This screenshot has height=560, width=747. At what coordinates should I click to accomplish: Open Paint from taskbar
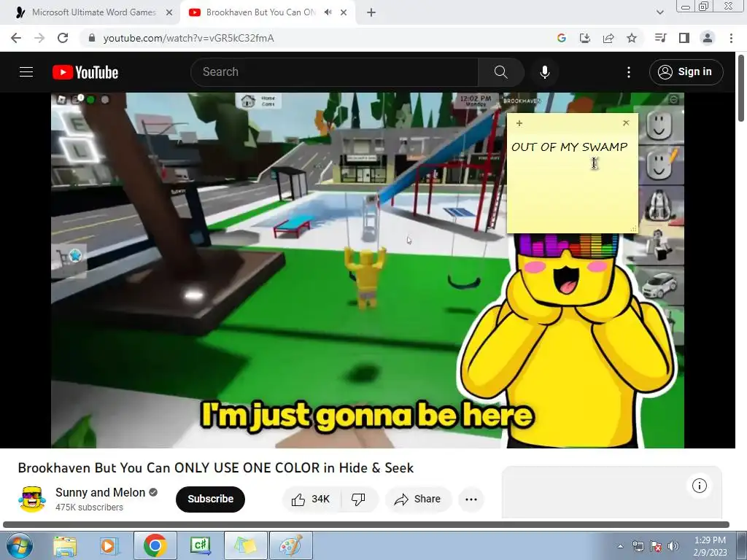[291, 545]
